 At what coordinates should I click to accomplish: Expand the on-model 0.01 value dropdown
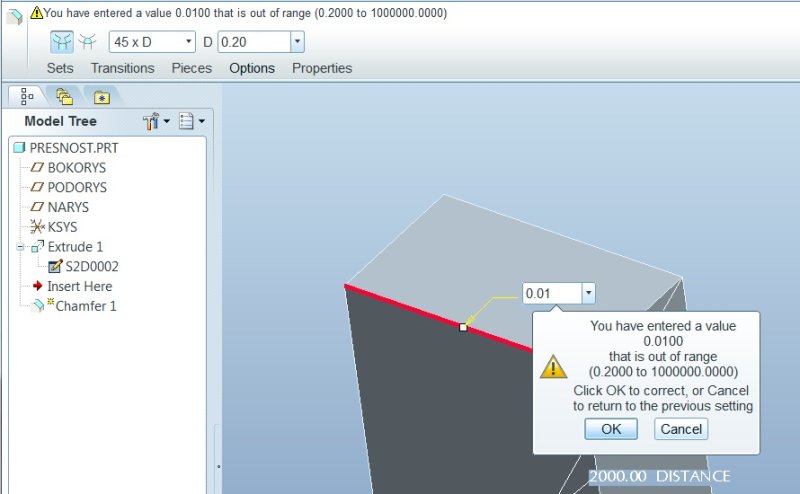click(588, 293)
